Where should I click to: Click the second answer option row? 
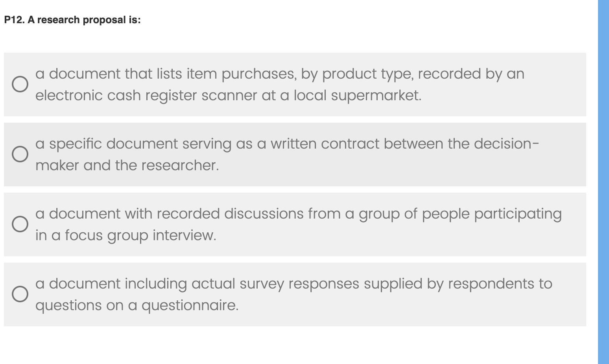pyautogui.click(x=295, y=154)
